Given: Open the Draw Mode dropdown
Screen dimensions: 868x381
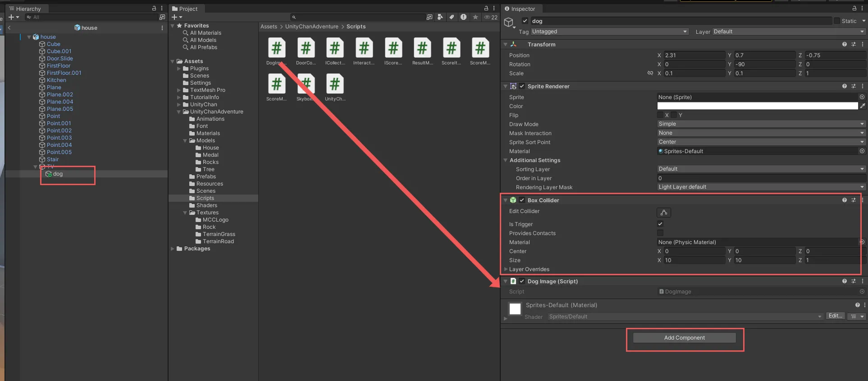Looking at the screenshot, I should (x=760, y=124).
